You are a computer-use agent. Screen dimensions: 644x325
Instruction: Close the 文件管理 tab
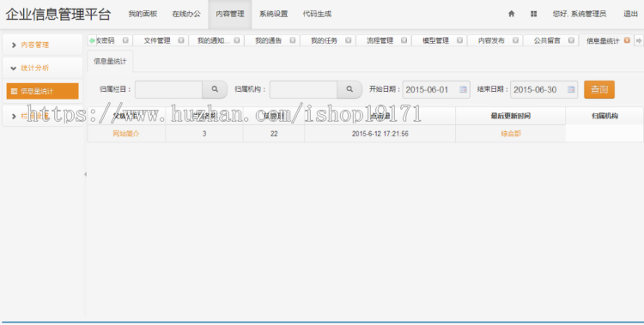coord(181,40)
